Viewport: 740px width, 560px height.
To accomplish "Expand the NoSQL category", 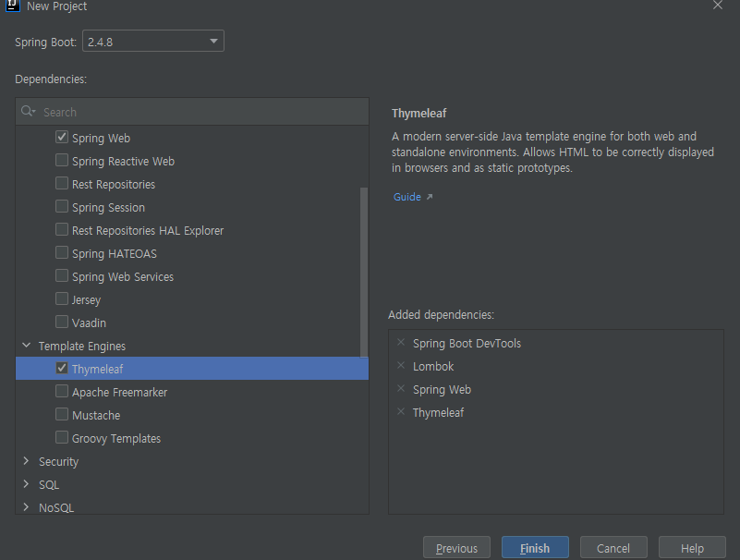I will click(x=27, y=507).
